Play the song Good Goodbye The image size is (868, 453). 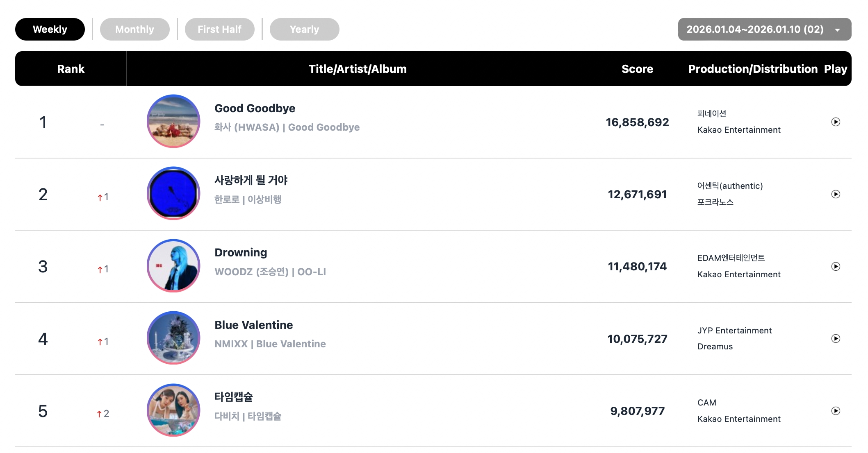coord(835,122)
